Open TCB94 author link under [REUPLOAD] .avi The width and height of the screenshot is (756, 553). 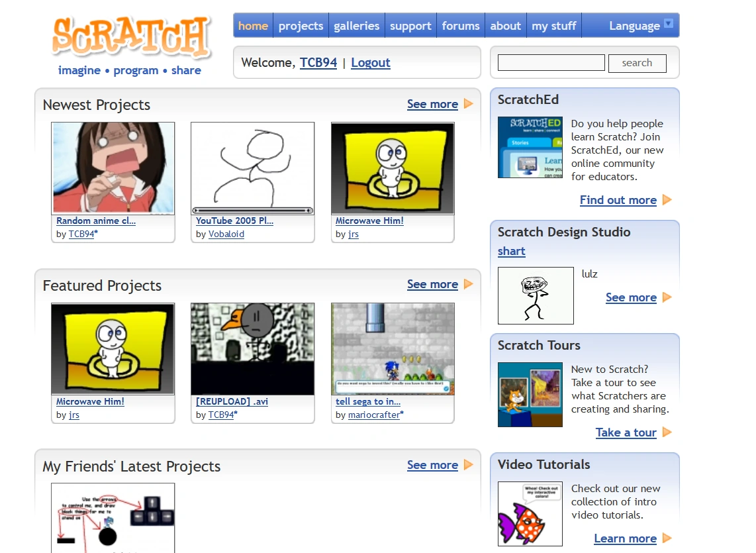pyautogui.click(x=221, y=415)
